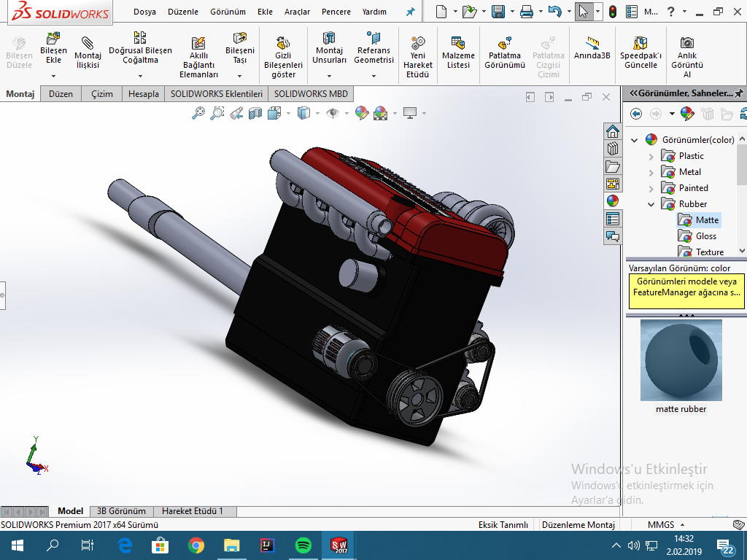Open the Design Library task pane tab
The image size is (747, 560).
tap(613, 149)
